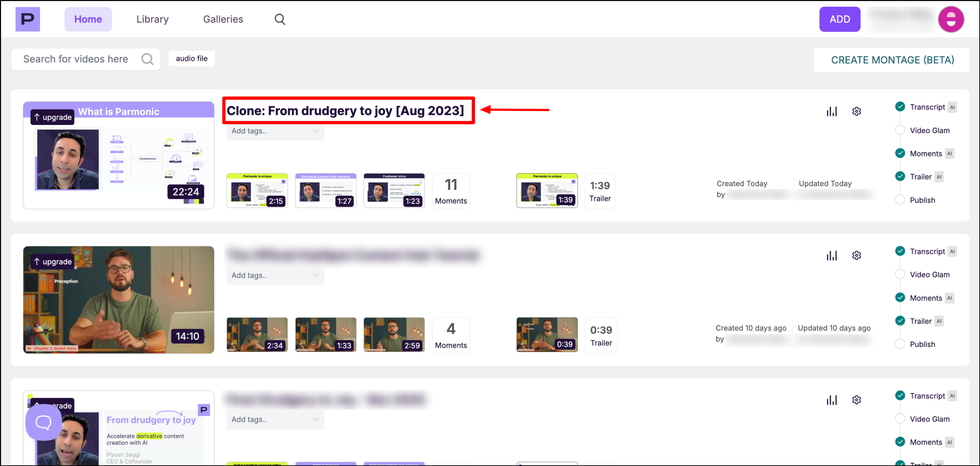980x466 pixels.
Task: Click the user profile avatar
Action: 951,19
